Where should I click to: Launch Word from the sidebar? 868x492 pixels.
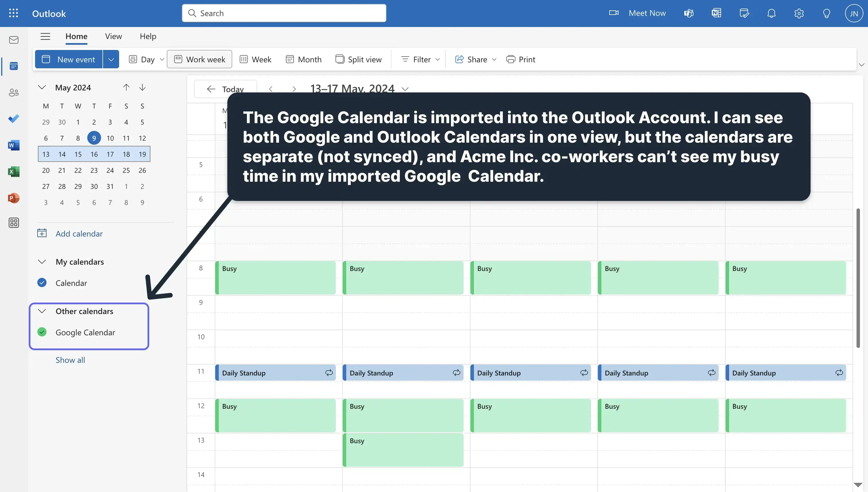tap(14, 145)
